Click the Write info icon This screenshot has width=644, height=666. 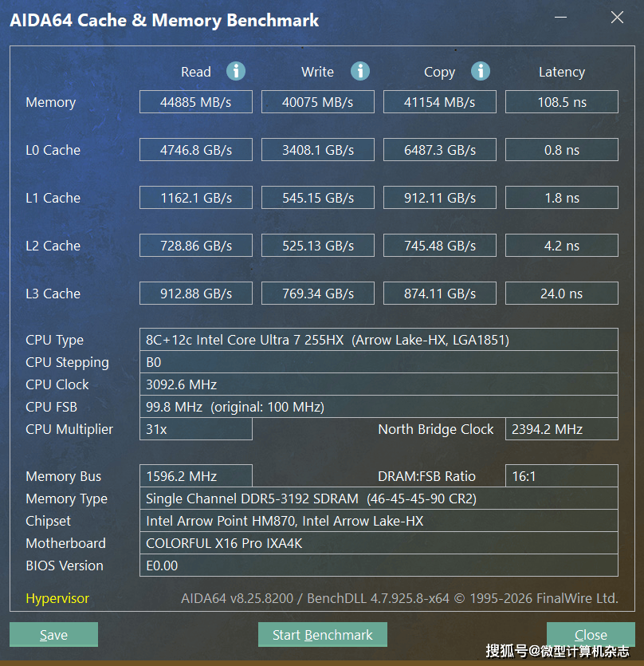[x=360, y=71]
